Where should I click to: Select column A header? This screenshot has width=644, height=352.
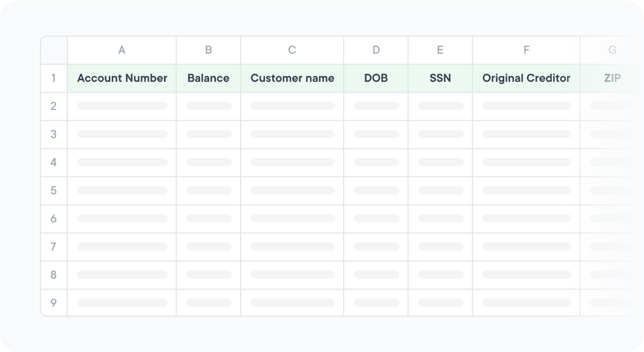point(122,50)
